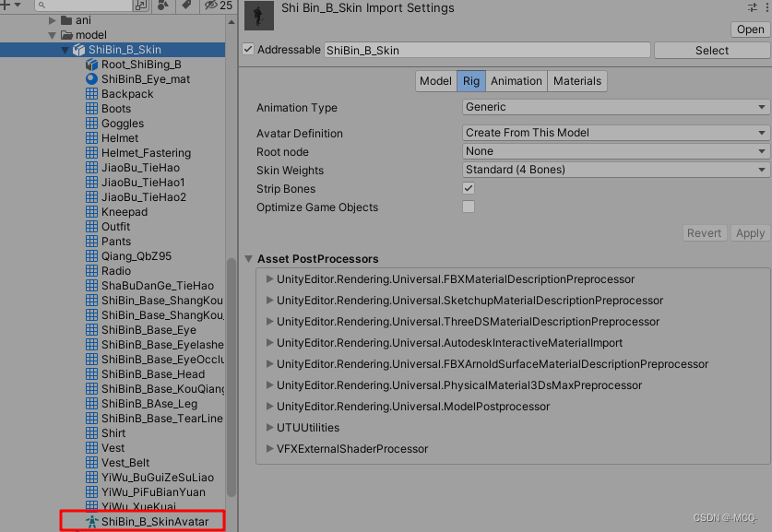Click the Radio mesh icon
The width and height of the screenshot is (772, 532).
pos(91,271)
